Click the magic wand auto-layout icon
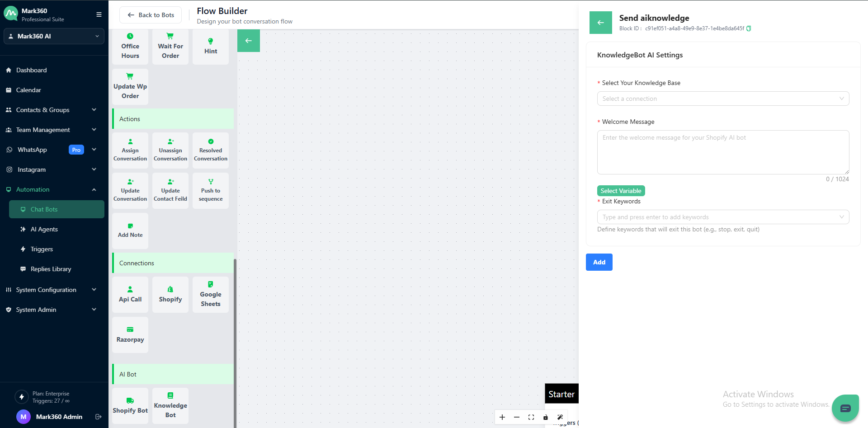The width and height of the screenshot is (868, 428). (x=560, y=417)
